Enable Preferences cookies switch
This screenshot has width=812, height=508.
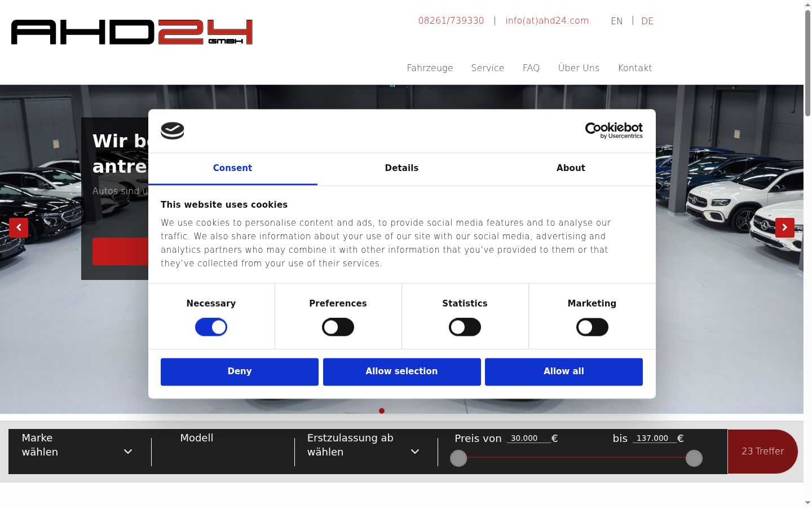click(338, 327)
